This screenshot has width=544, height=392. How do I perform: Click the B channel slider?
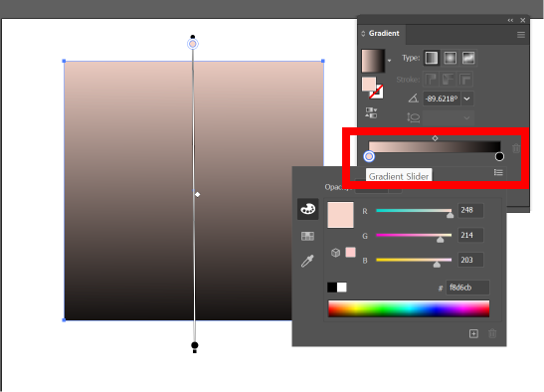tap(414, 260)
